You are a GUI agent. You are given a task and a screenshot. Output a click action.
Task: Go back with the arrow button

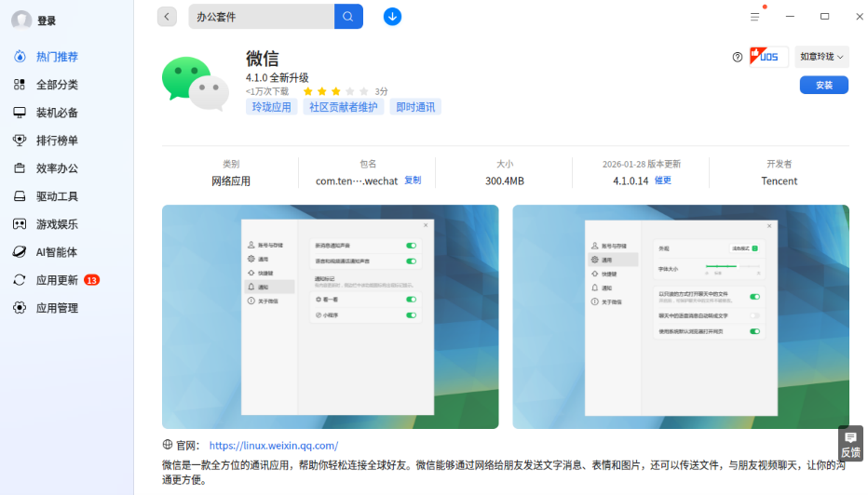(x=168, y=17)
